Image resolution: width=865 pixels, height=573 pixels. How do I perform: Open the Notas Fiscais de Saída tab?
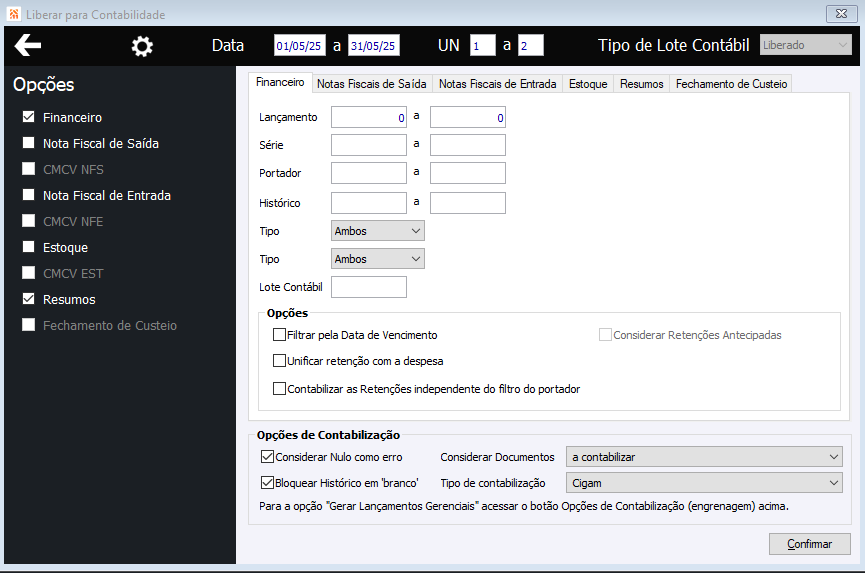[x=372, y=84]
